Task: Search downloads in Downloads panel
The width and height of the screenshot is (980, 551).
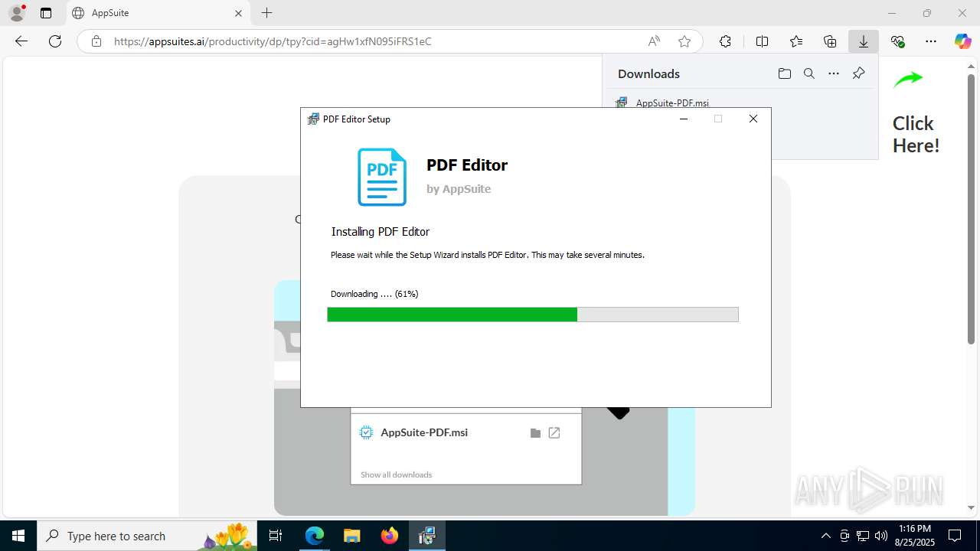Action: (x=808, y=73)
